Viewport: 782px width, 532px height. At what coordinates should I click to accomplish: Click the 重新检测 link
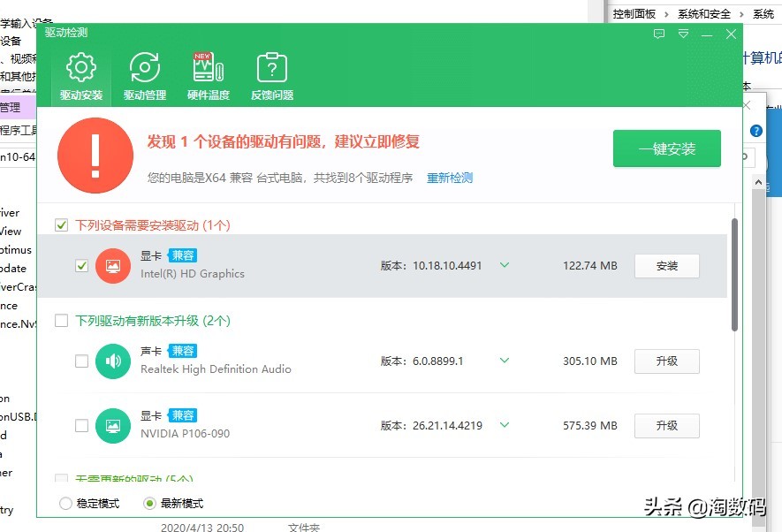click(x=450, y=178)
